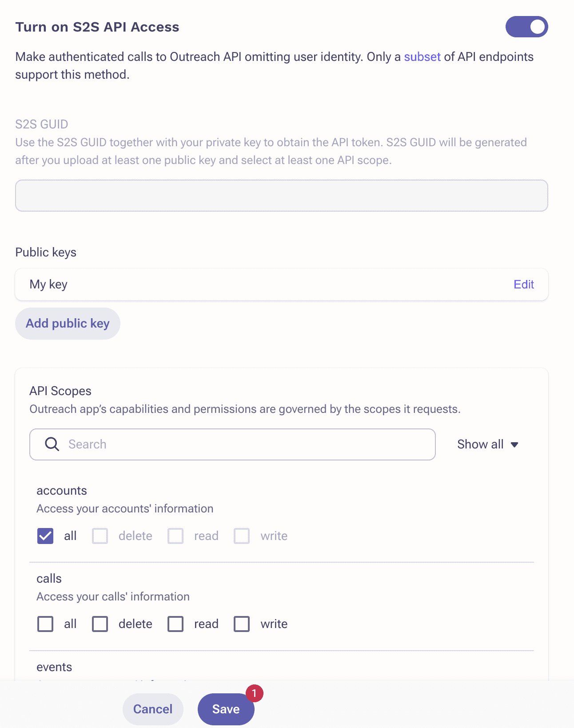Save the S2S API settings
Image resolution: width=574 pixels, height=728 pixels.
tap(226, 709)
